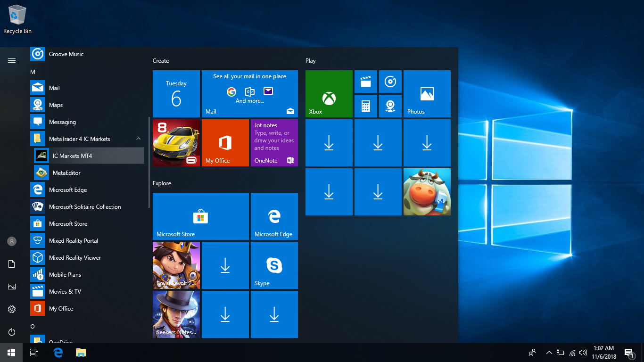Open My Office from app list
Image resolution: width=644 pixels, height=362 pixels.
[x=87, y=309]
